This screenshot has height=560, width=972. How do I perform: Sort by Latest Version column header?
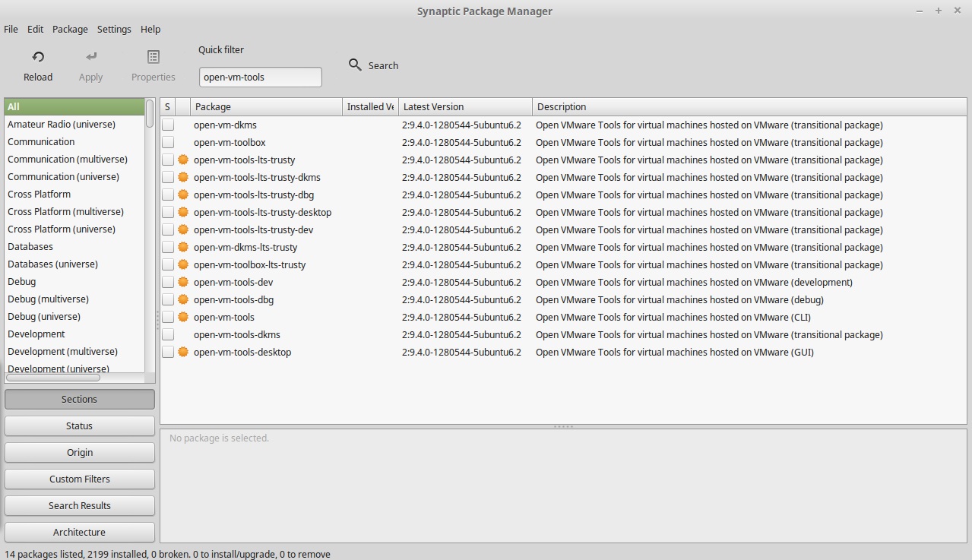click(x=465, y=106)
